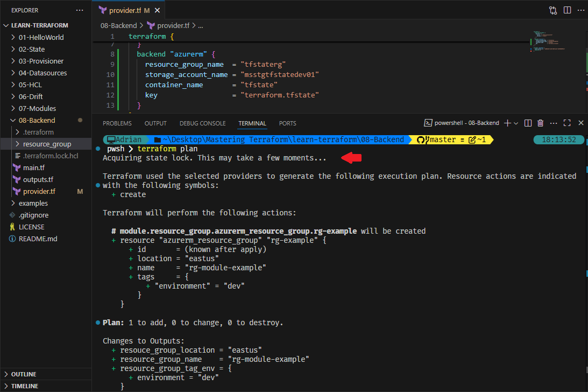
Task: Click the terraform plan command text
Action: (x=167, y=149)
